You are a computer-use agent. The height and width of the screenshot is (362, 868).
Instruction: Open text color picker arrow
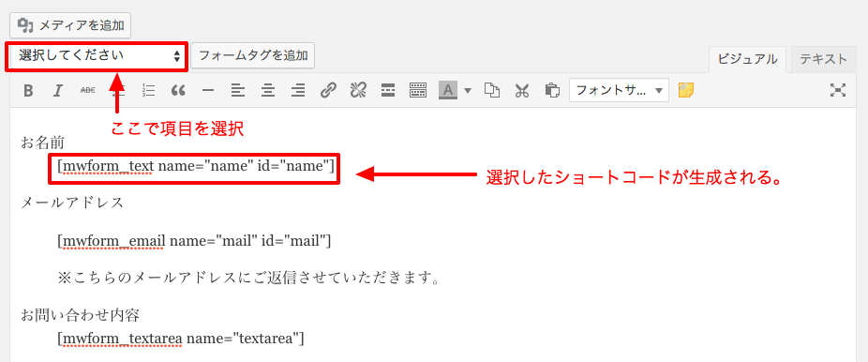[x=468, y=91]
